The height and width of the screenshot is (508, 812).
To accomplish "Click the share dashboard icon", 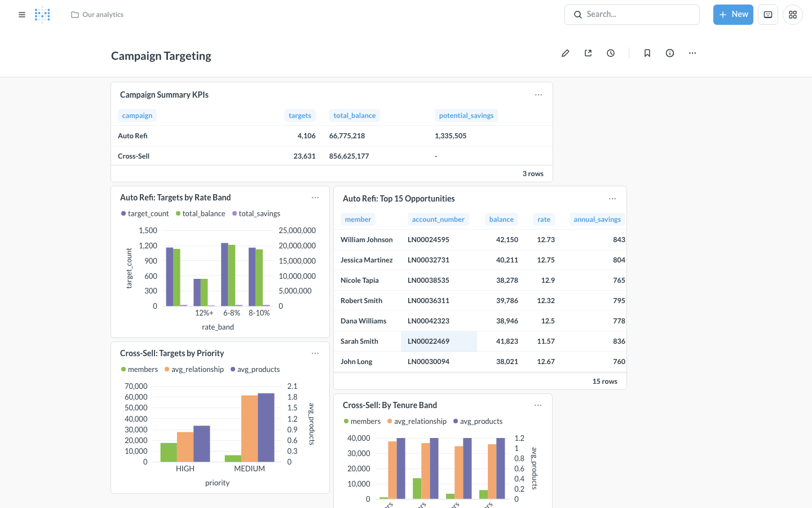I will click(588, 53).
